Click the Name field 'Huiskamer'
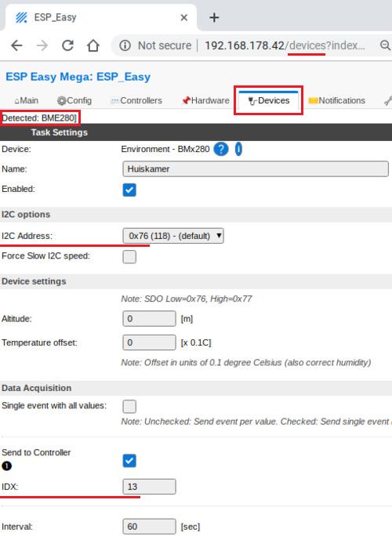Image resolution: width=392 pixels, height=536 pixels. (x=256, y=168)
